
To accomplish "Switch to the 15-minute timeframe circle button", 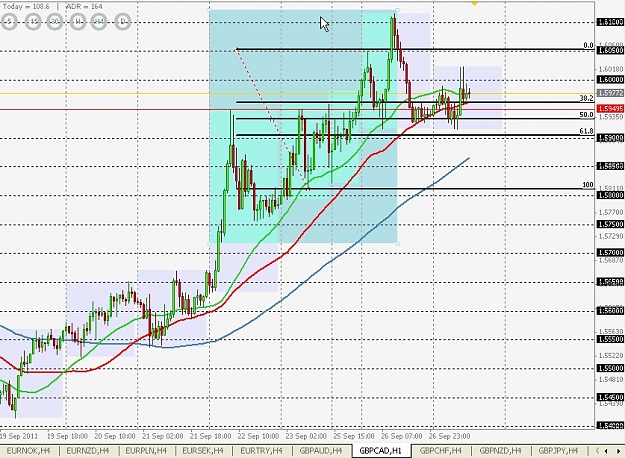I will pyautogui.click(x=33, y=21).
